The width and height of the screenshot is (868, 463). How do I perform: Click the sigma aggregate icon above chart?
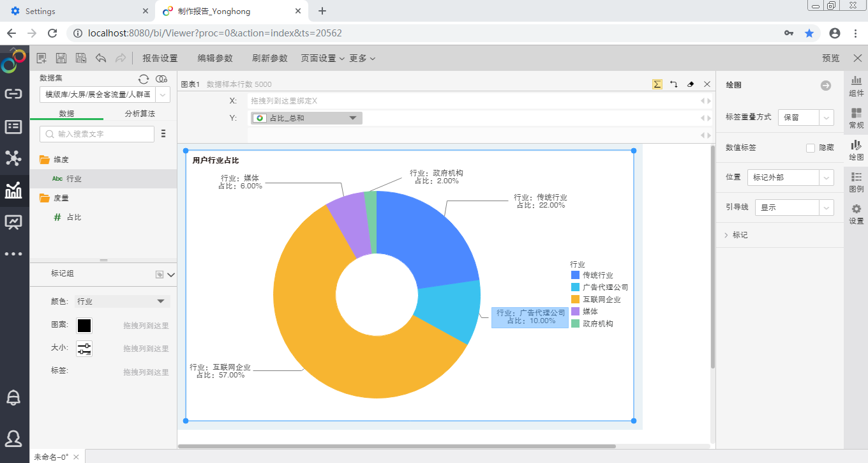[657, 84]
